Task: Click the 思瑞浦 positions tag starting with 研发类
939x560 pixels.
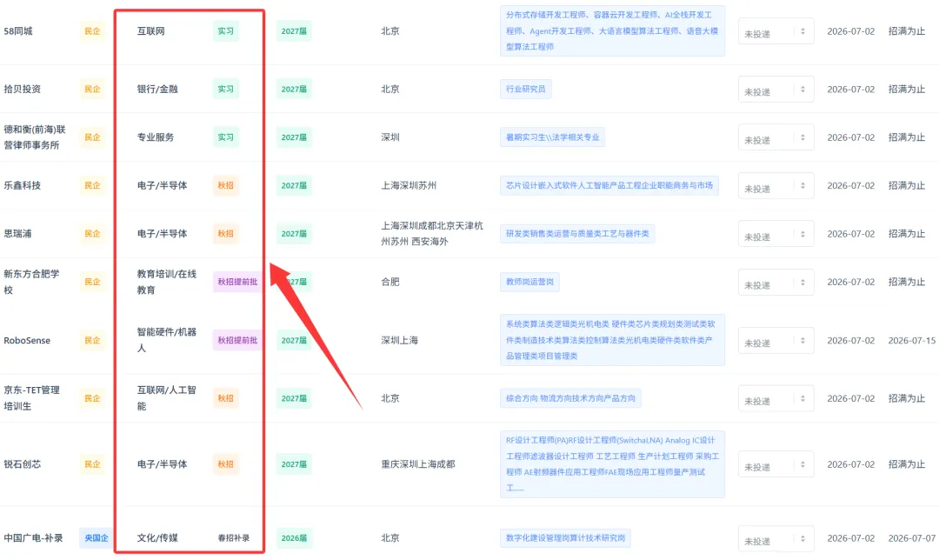Action: 577,234
